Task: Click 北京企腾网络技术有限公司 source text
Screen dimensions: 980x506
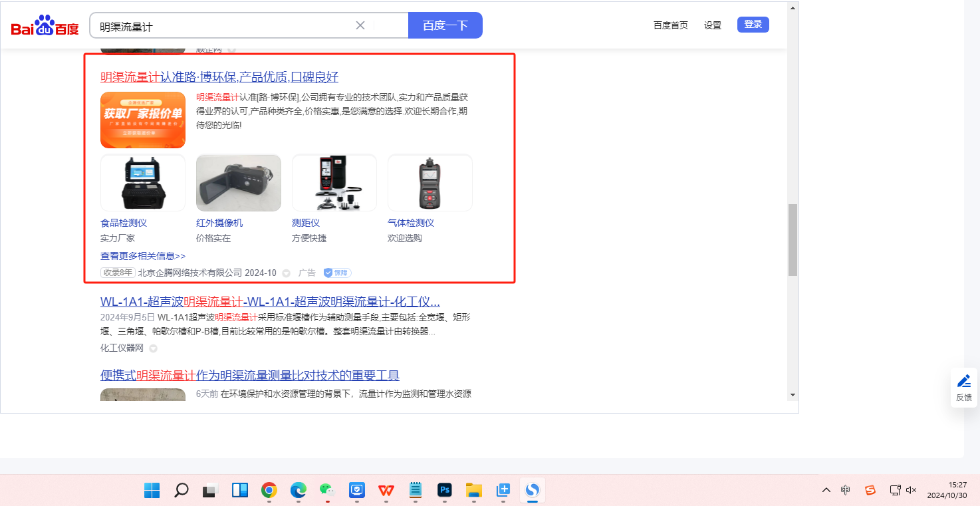Action: (190, 273)
